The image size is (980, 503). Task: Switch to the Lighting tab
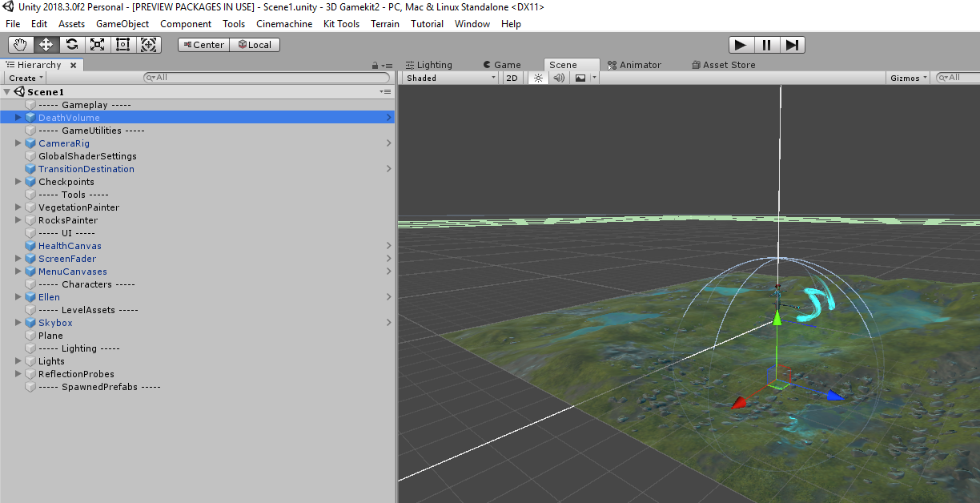point(429,65)
